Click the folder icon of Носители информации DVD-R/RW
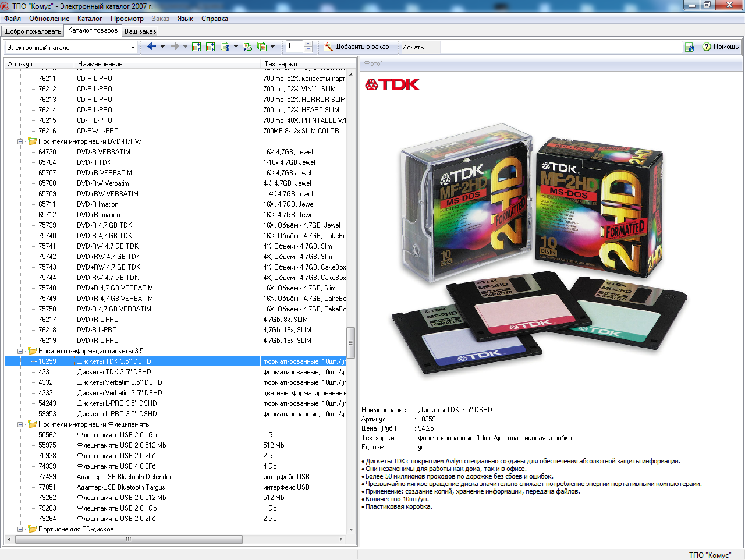Screen dimensions: 745x560 33,141
